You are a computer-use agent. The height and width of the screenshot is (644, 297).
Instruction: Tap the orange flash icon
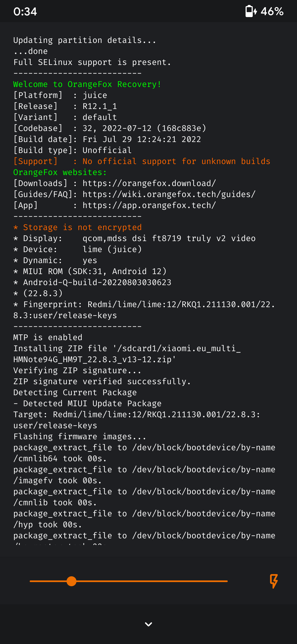[274, 581]
